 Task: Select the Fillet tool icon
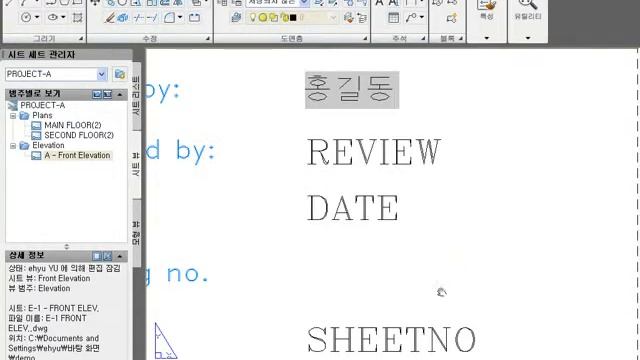(x=169, y=18)
